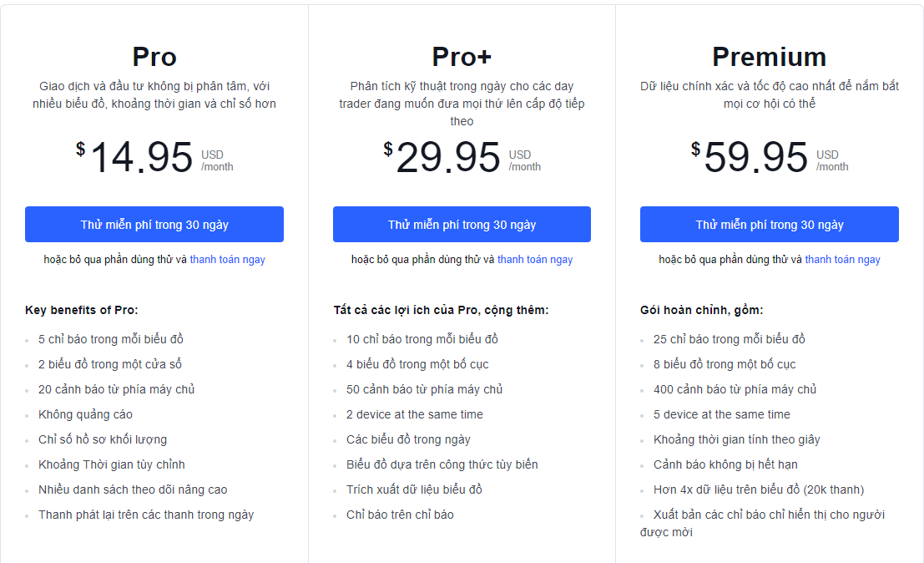Click the $14.95 monthly price
This screenshot has width=924, height=563.
click(x=141, y=158)
